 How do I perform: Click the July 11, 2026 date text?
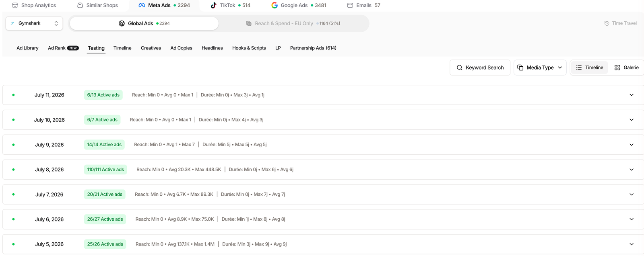(x=50, y=95)
